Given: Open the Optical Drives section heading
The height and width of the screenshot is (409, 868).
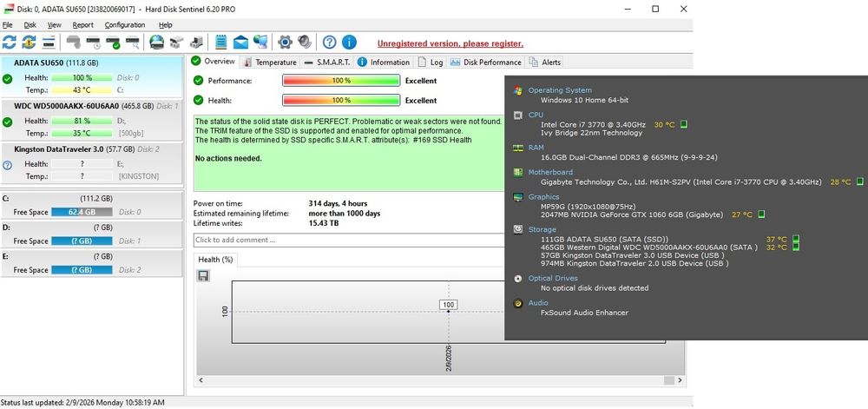Looking at the screenshot, I should pyautogui.click(x=552, y=279).
